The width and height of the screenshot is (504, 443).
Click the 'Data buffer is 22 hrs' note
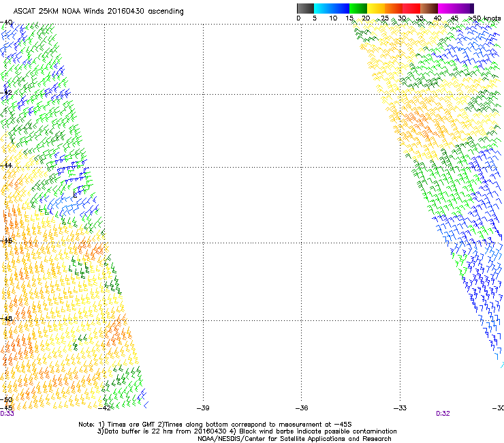(247, 431)
